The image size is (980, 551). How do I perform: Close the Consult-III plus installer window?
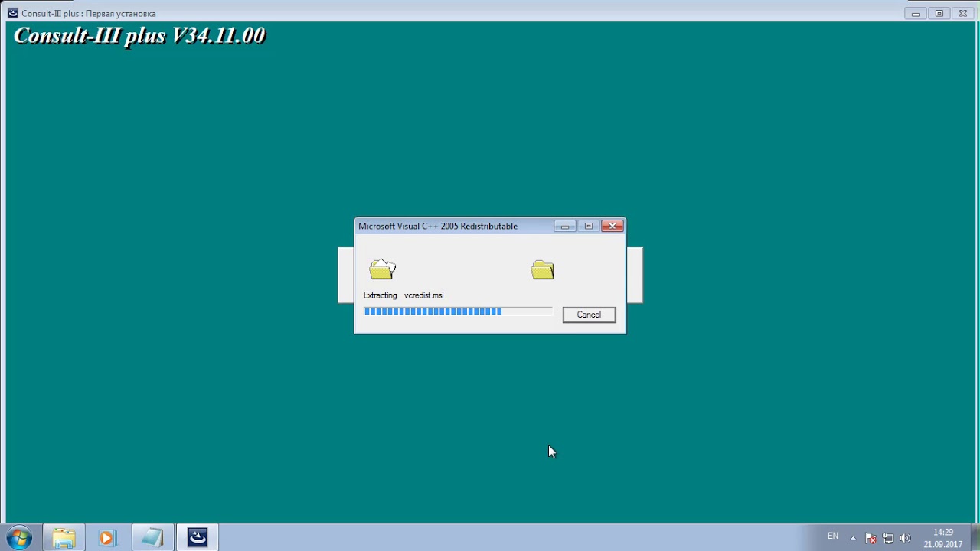click(963, 13)
